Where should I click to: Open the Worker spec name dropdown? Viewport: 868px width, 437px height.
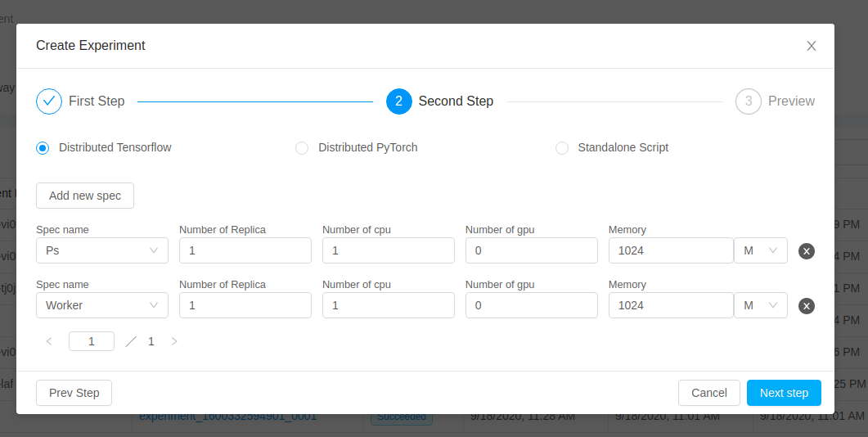coord(102,305)
